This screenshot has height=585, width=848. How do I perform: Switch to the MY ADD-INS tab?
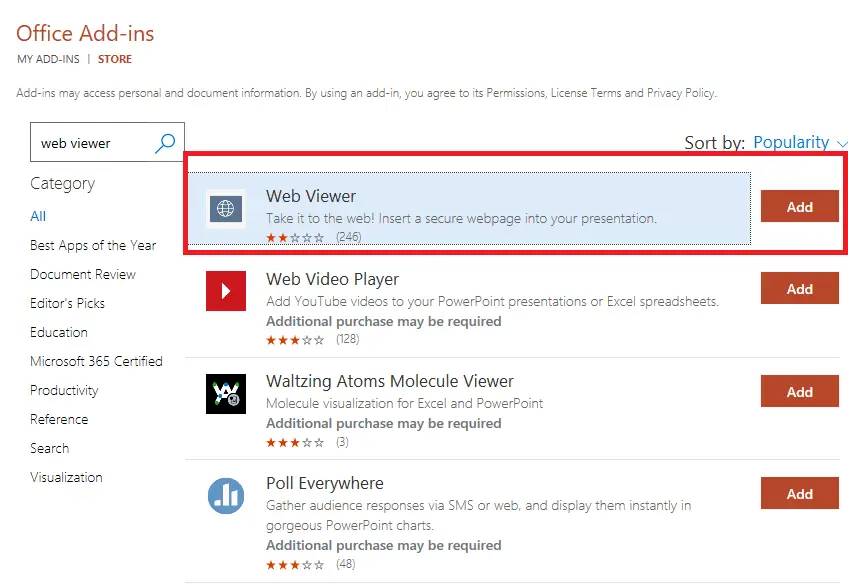click(48, 59)
